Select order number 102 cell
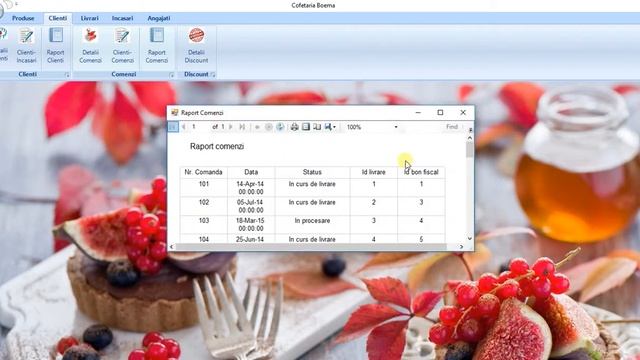Screen dimensions: 640x360 [x=204, y=206]
